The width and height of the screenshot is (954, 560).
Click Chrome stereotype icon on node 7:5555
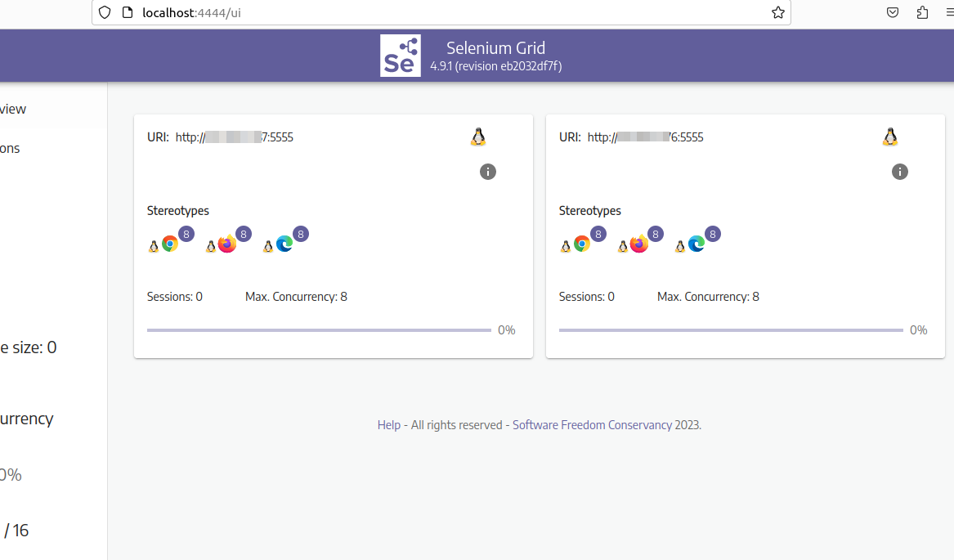click(170, 244)
